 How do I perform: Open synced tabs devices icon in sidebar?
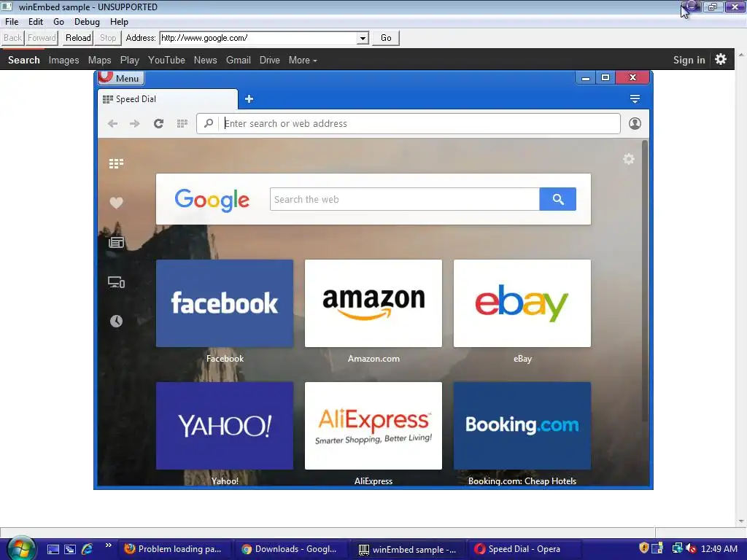pyautogui.click(x=116, y=282)
